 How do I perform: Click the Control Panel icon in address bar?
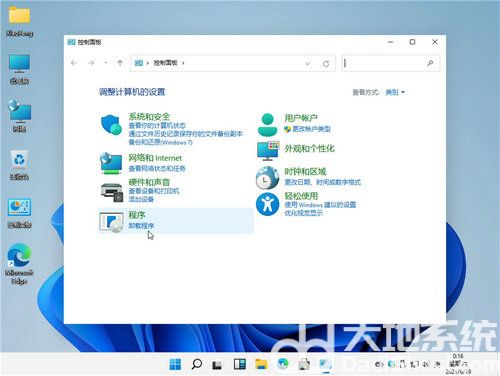[x=139, y=63]
